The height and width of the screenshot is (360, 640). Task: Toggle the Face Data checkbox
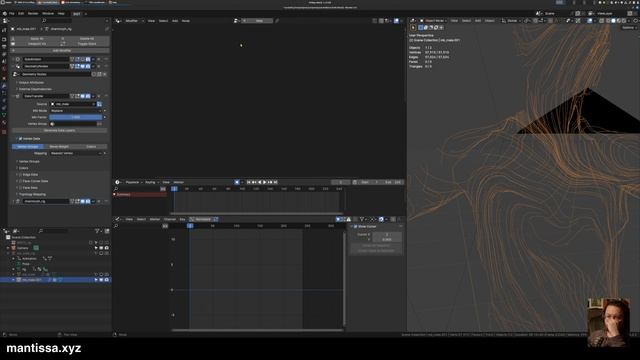pyautogui.click(x=20, y=188)
